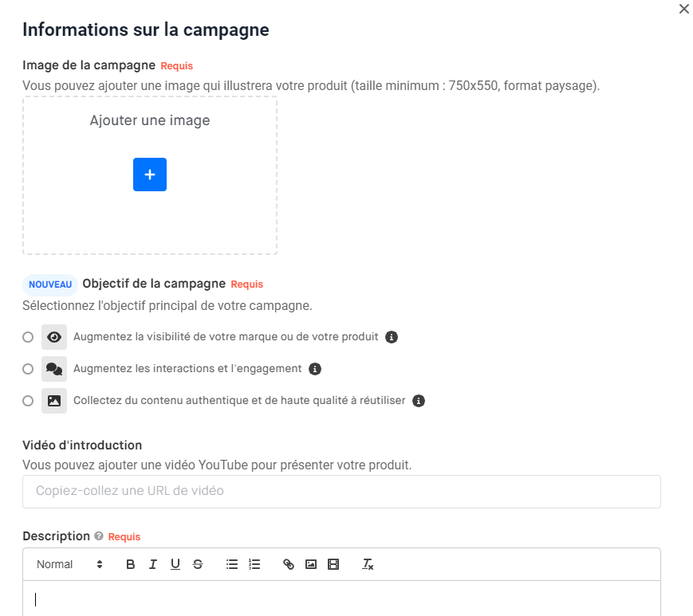Show info for the engagement objective
693x616 pixels.
[x=315, y=369]
